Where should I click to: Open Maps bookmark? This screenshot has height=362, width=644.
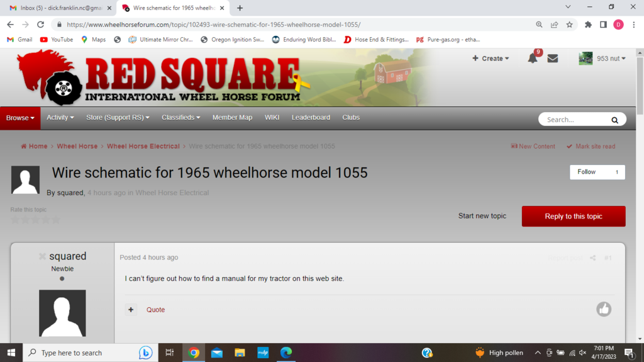click(x=94, y=40)
